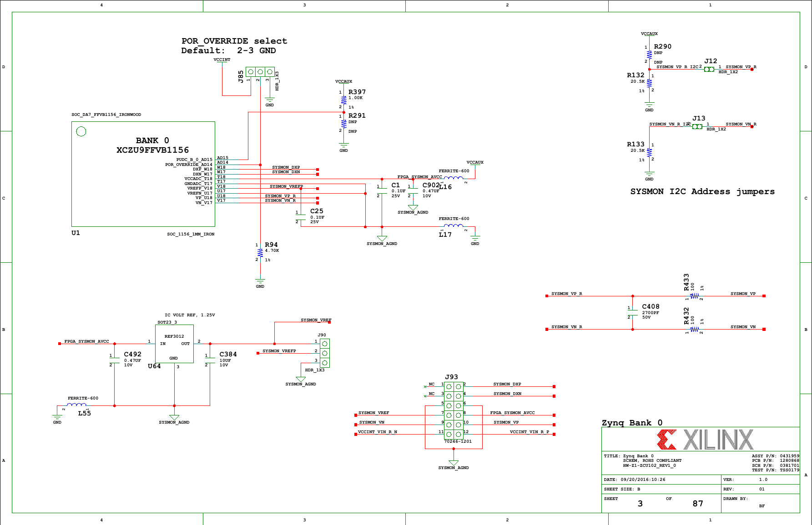Screen dimensions: 812x525
Task: Click resistor R133 20.5K symbol
Action: 649,152
